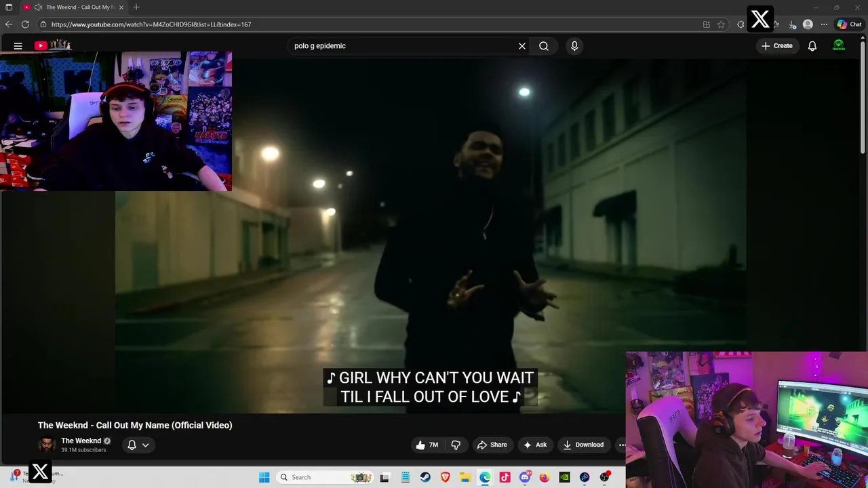Open more actions ellipsis beside Download
The image size is (868, 488).
point(621,445)
